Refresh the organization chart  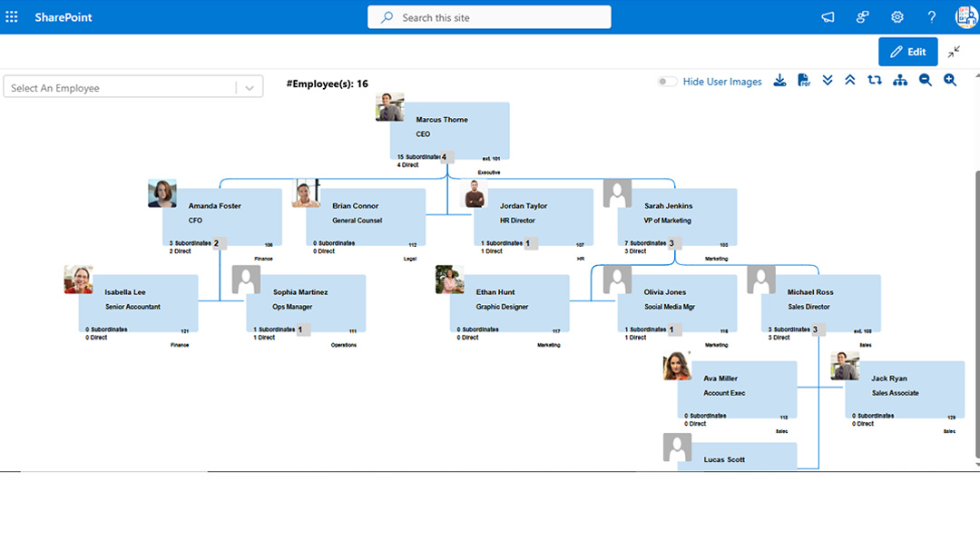874,80
